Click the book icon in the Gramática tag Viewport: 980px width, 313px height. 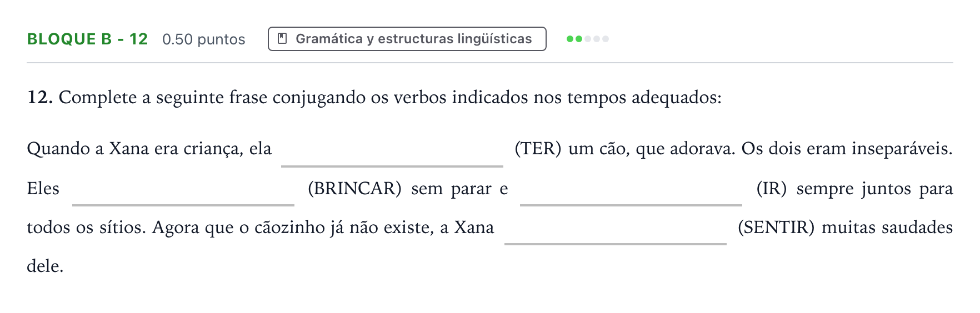coord(282,39)
